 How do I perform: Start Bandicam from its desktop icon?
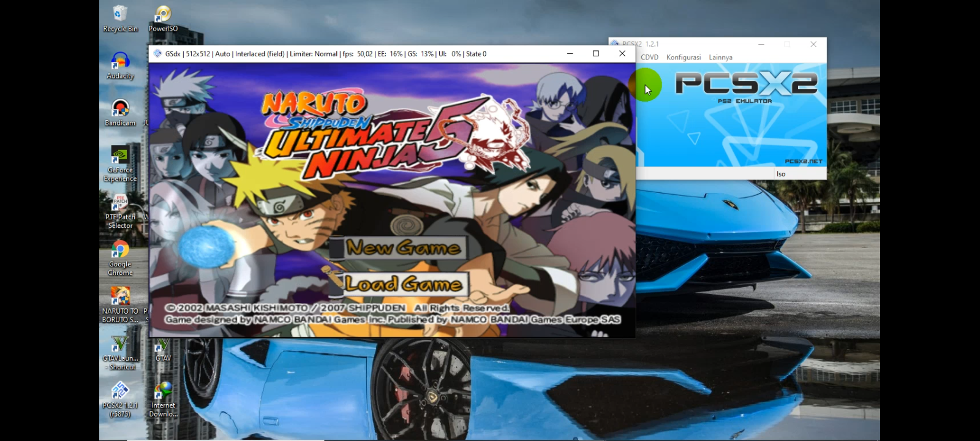click(x=120, y=113)
